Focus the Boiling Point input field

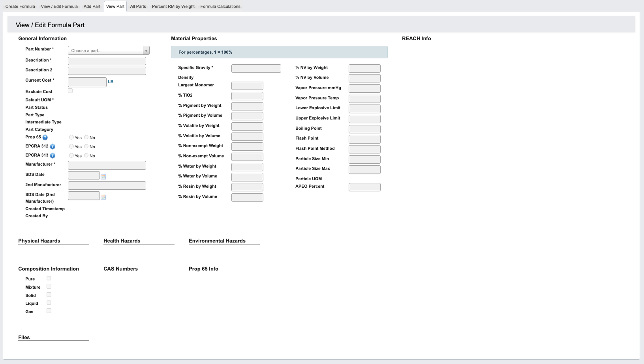coord(364,129)
